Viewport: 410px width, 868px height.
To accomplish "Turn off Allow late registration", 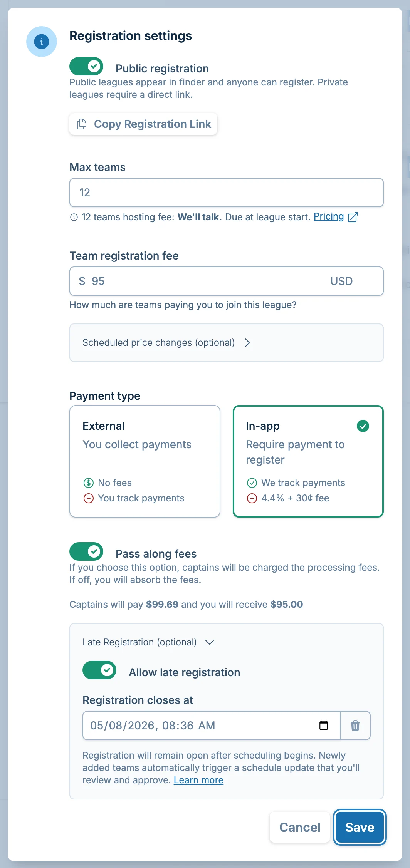I will [x=99, y=670].
